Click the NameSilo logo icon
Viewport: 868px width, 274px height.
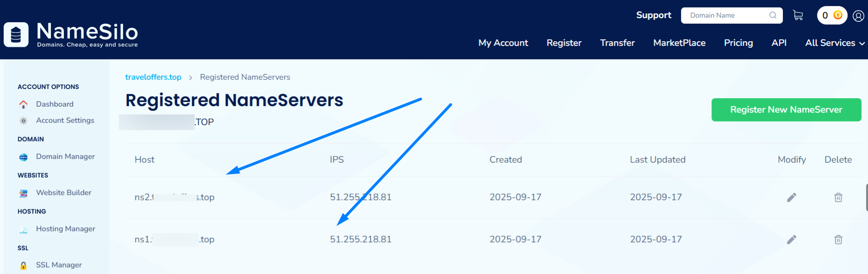[16, 35]
